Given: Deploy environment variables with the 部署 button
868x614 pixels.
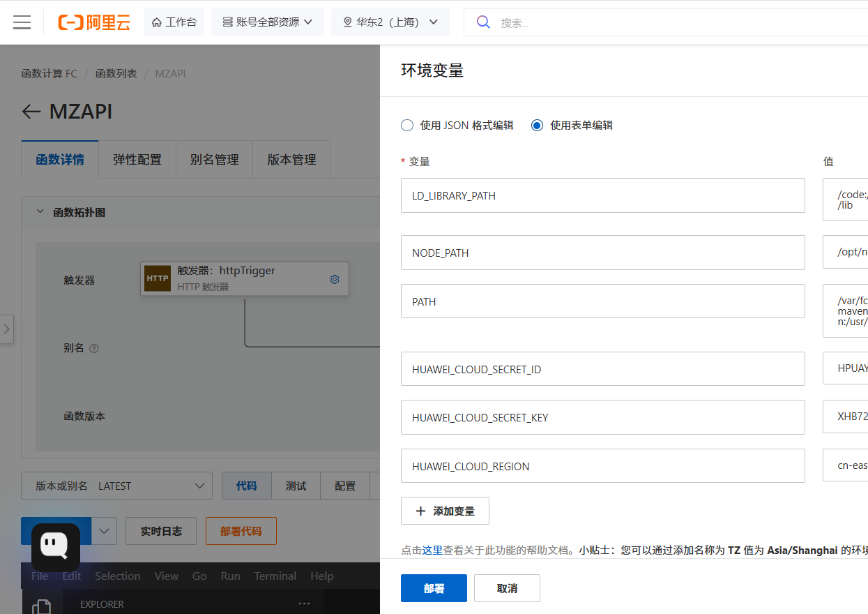Looking at the screenshot, I should tap(434, 587).
